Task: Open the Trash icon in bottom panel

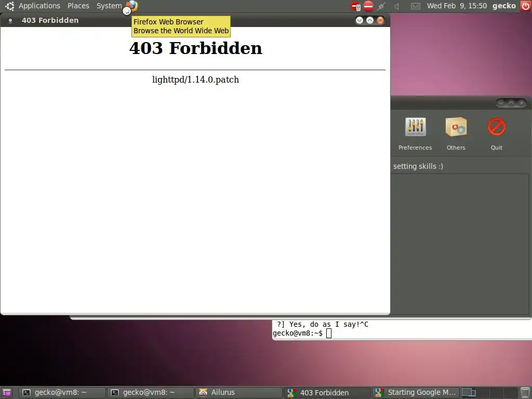Action: pyautogui.click(x=525, y=393)
